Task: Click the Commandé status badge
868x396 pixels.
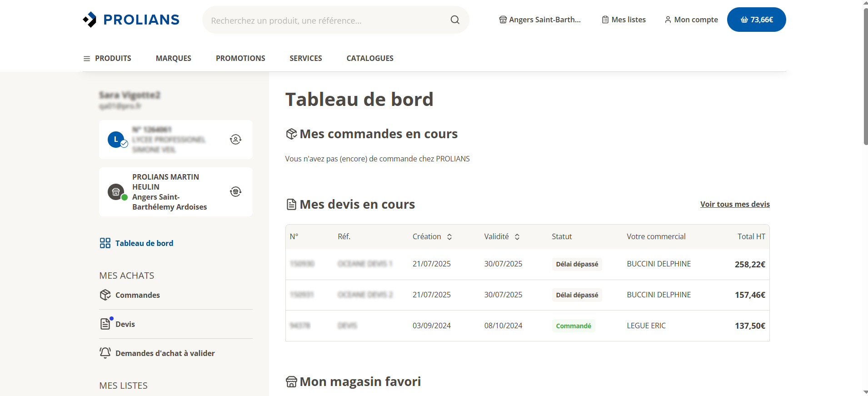Action: point(574,326)
